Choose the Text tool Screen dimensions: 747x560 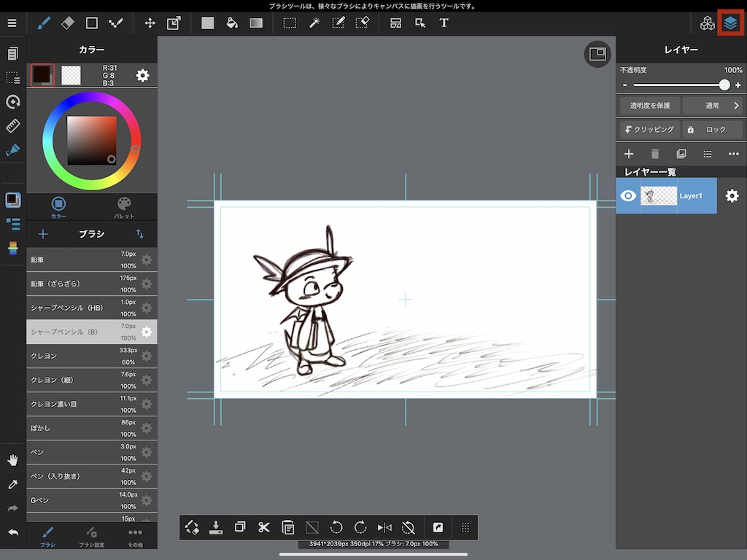coord(444,23)
